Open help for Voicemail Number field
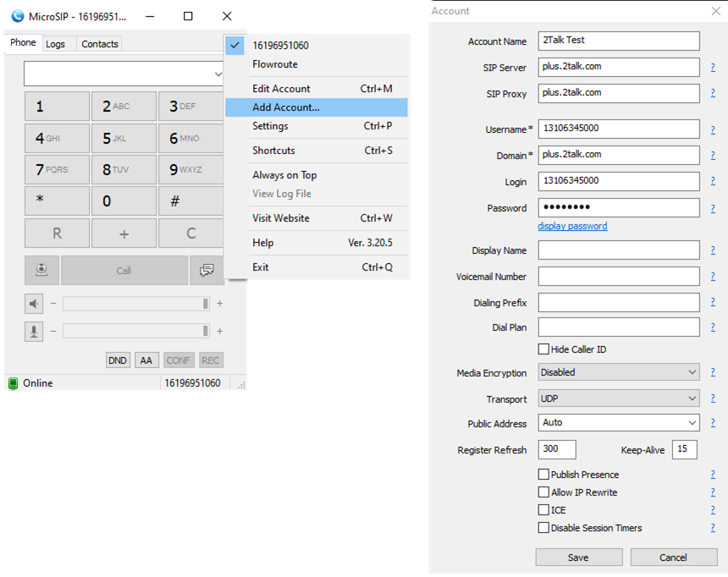The height and width of the screenshot is (577, 728). (x=713, y=277)
